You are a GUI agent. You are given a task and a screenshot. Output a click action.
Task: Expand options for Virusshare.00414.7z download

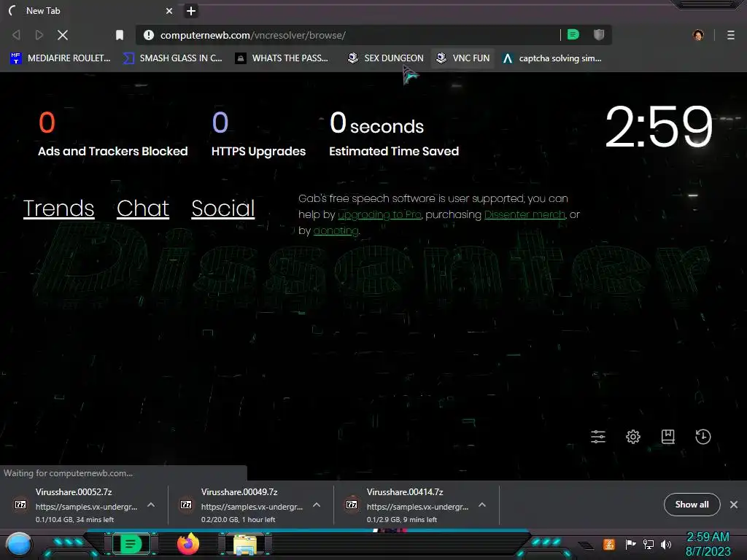pyautogui.click(x=482, y=505)
